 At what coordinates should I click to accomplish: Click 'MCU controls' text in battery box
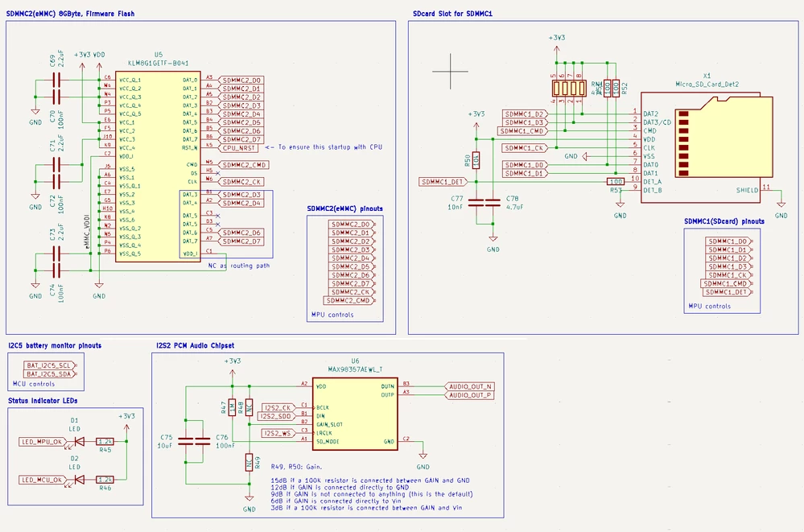[33, 384]
